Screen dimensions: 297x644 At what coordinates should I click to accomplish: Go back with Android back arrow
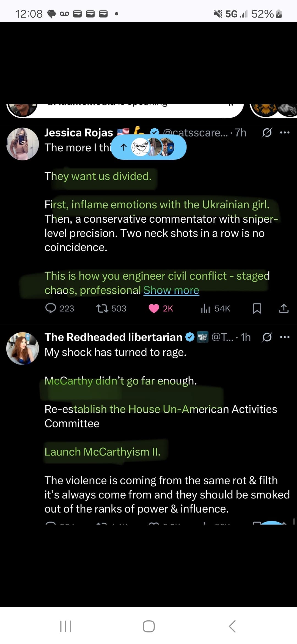click(232, 626)
